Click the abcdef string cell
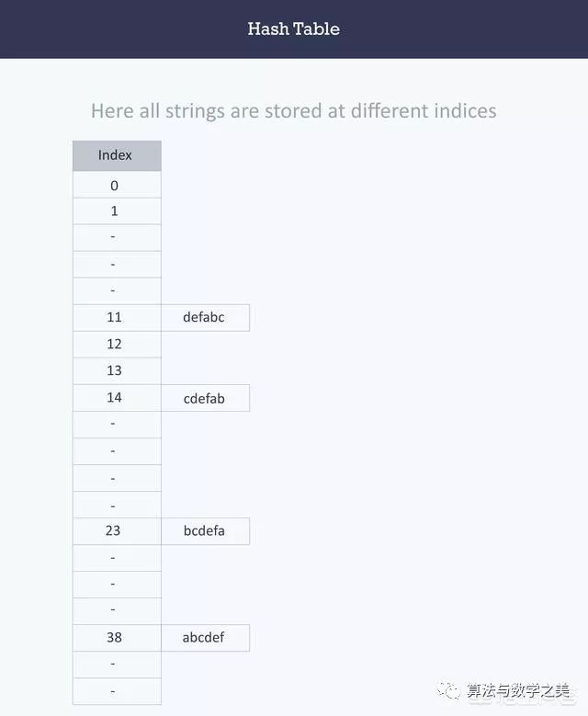Viewport: 588px width, 716px height. (x=204, y=637)
